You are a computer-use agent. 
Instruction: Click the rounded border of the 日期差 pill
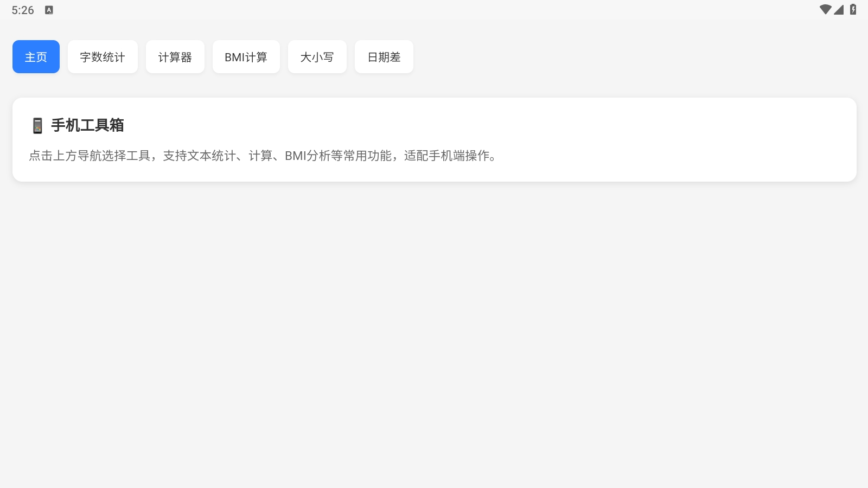click(x=384, y=42)
